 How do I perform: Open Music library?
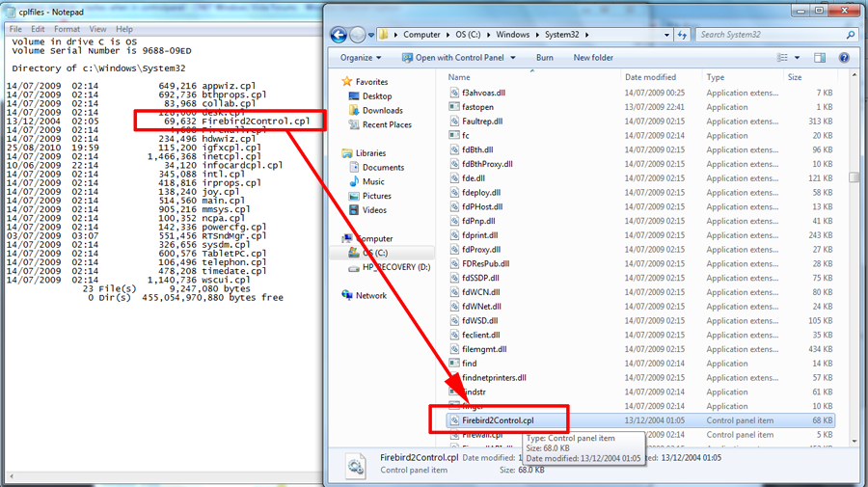[x=373, y=181]
